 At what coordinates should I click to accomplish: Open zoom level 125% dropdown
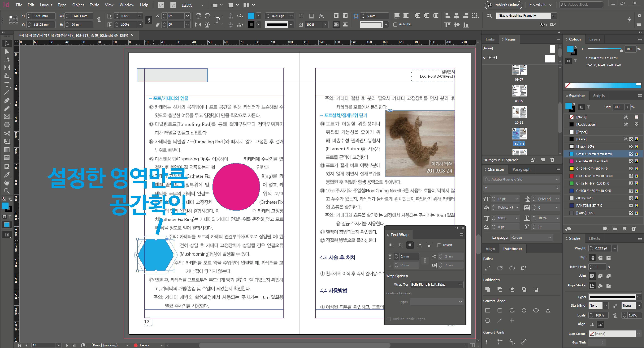pyautogui.click(x=202, y=5)
